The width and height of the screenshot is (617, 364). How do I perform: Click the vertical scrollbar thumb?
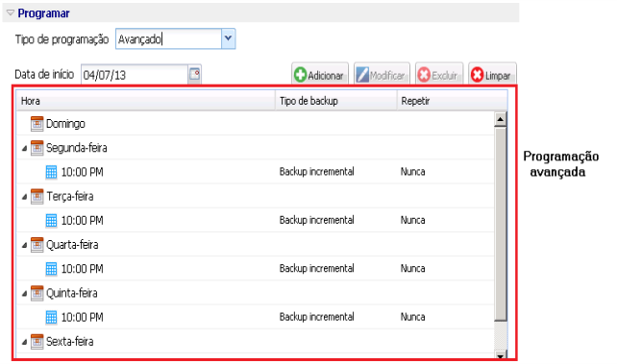click(x=500, y=224)
